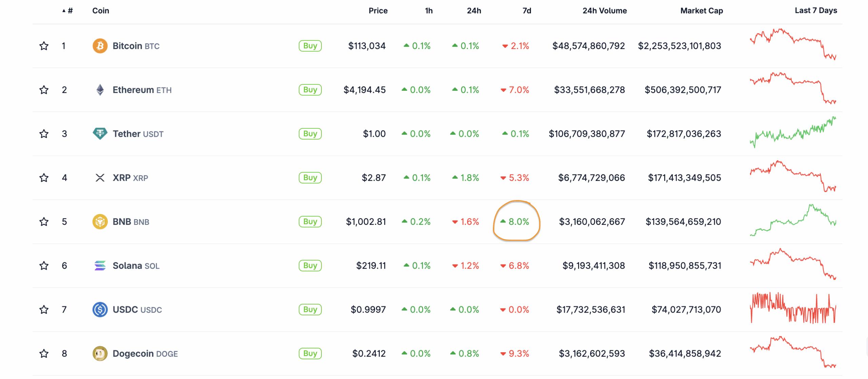The width and height of the screenshot is (868, 379).
Task: Sort table by 24h Volume header
Action: (605, 11)
